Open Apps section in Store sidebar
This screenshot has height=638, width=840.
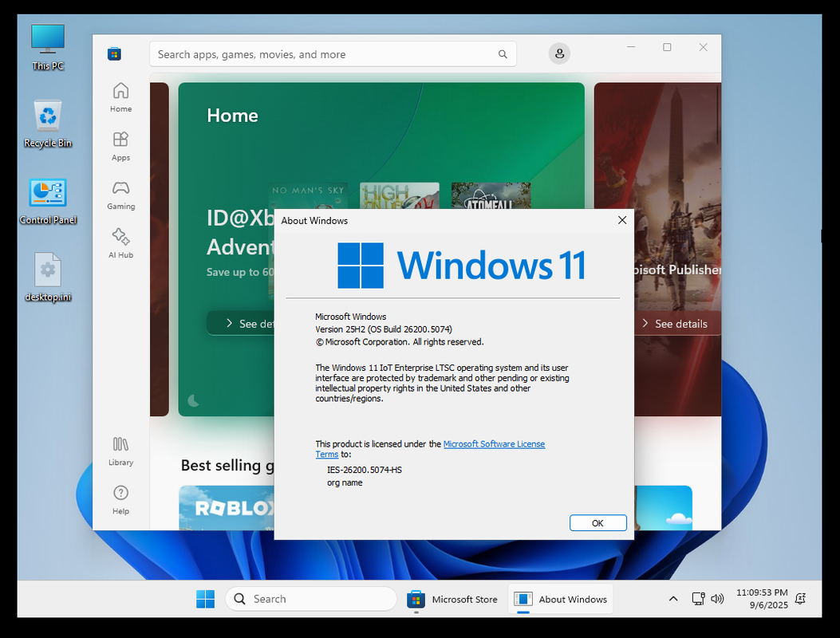coord(120,146)
